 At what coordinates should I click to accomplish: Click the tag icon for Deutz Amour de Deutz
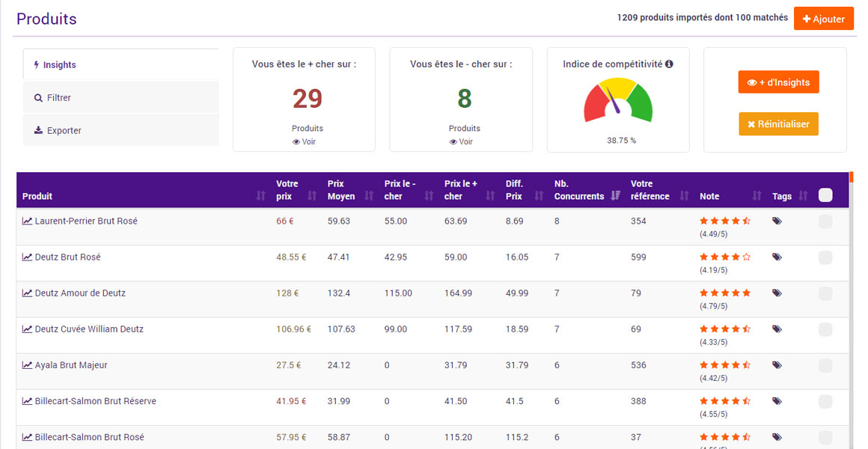coord(777,293)
